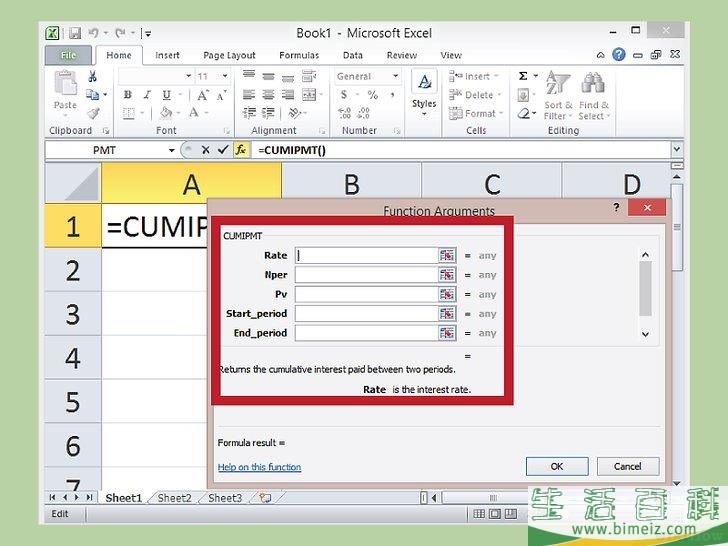Click the Nper input field

tap(366, 275)
